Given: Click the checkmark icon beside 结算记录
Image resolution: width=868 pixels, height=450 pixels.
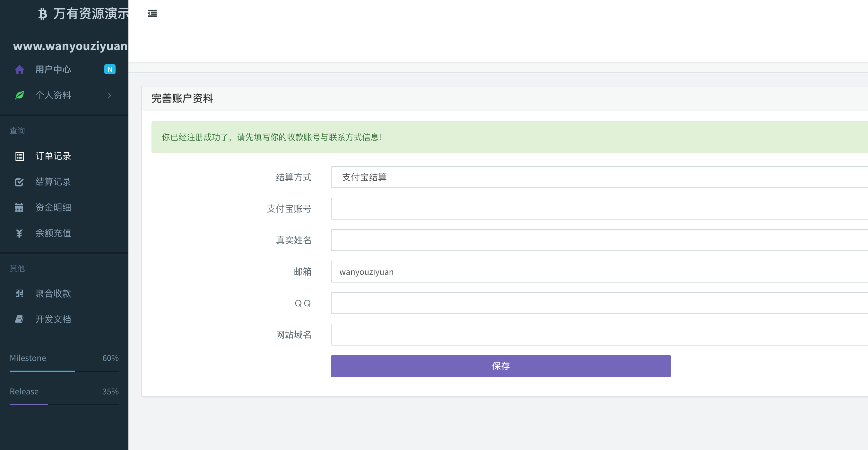Looking at the screenshot, I should pos(19,182).
